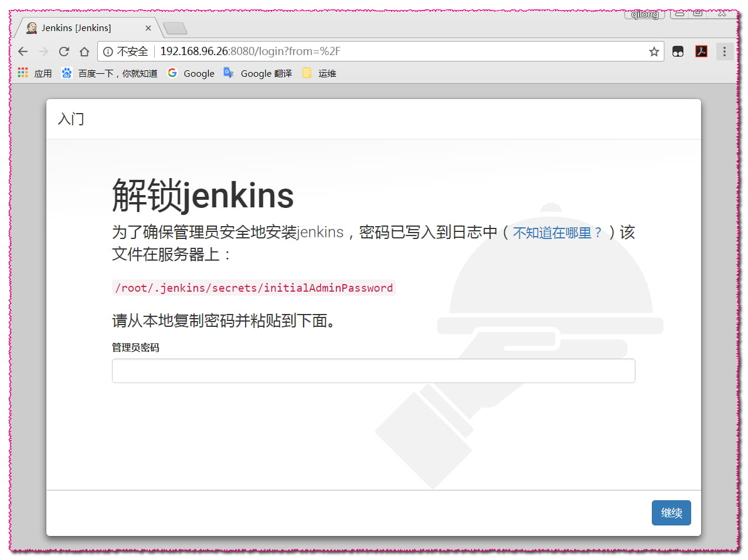Open the Google 翻译 bookmark

(x=258, y=73)
